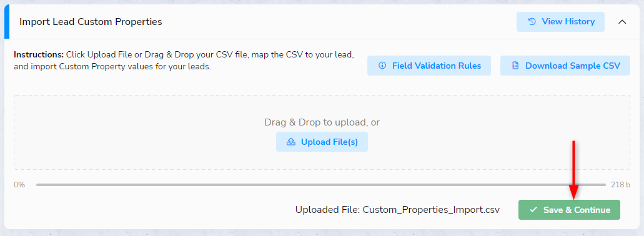644x236 pixels.
Task: Open View History
Action: point(560,22)
